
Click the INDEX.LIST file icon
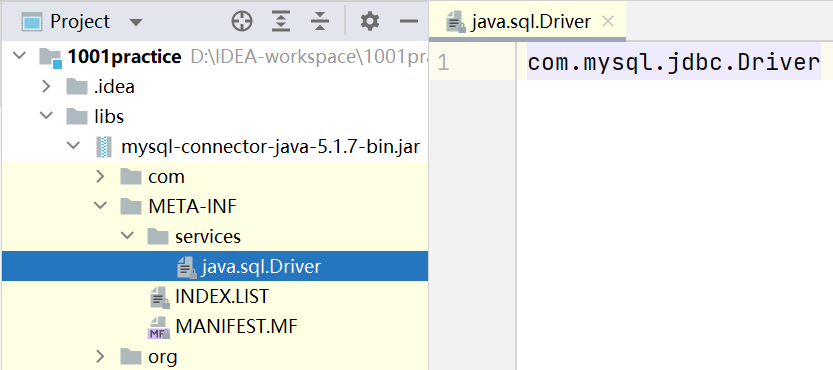pos(159,297)
